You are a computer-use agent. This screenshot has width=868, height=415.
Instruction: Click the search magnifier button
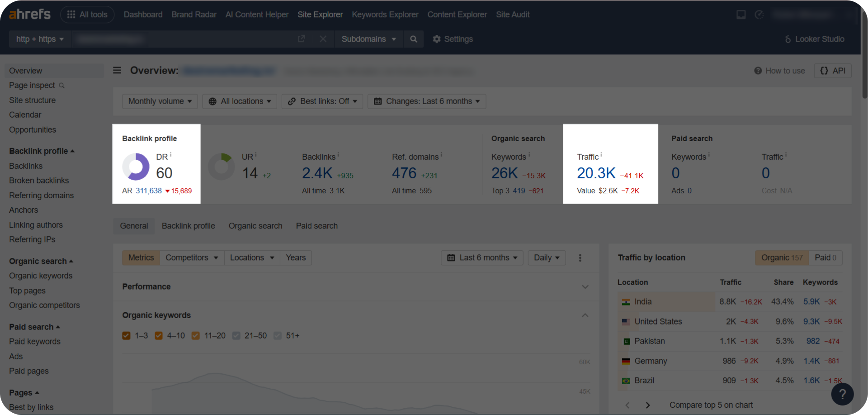click(x=413, y=39)
